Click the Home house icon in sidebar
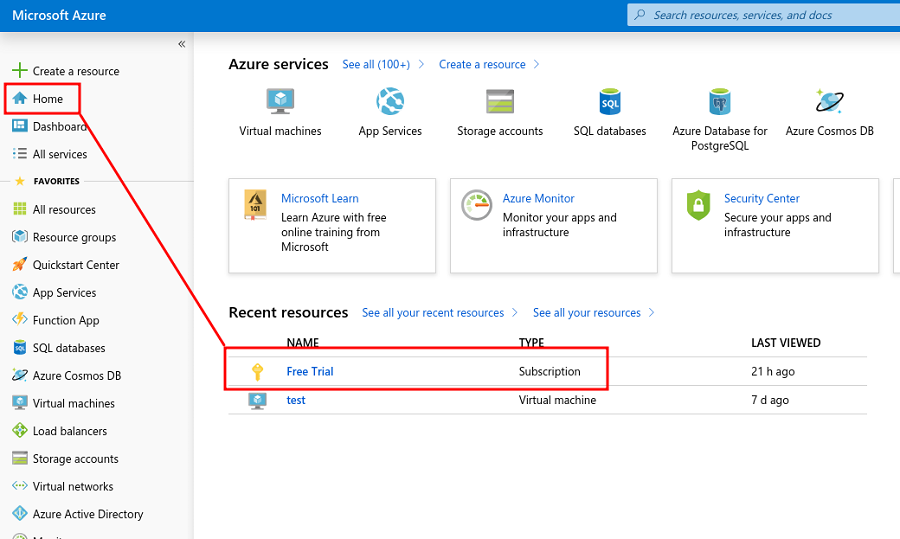900x539 pixels. (20, 98)
